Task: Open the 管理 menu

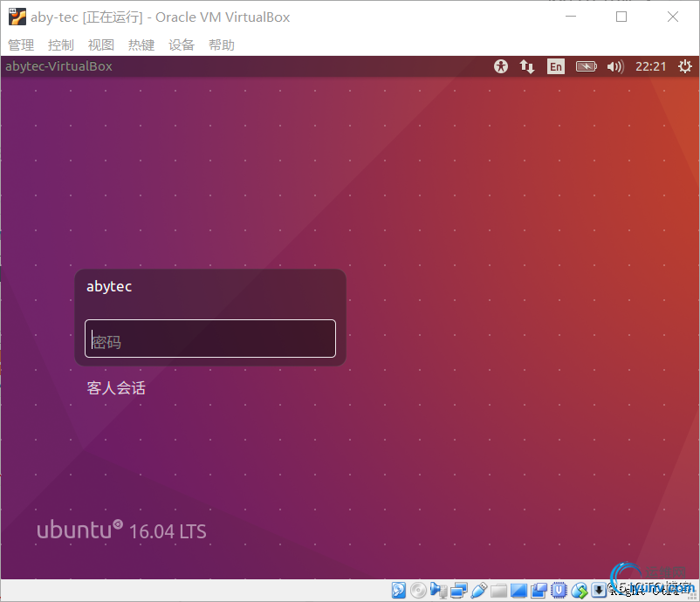Action: click(21, 44)
